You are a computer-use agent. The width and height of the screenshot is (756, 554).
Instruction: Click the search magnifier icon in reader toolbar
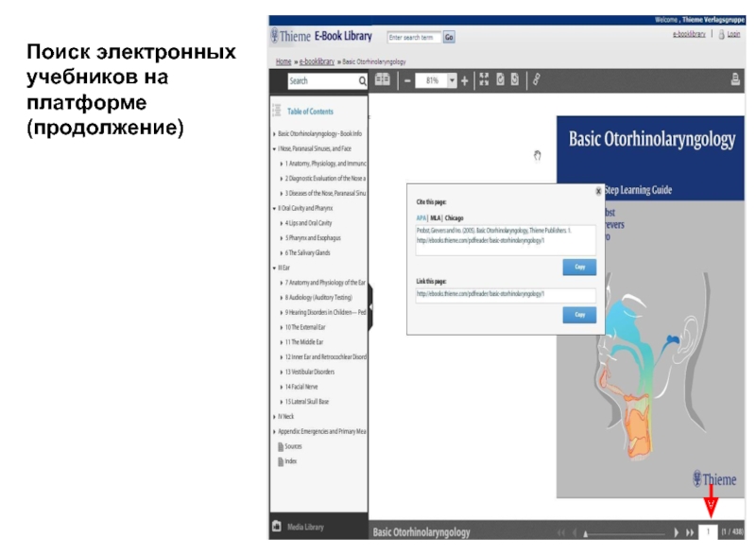(362, 81)
